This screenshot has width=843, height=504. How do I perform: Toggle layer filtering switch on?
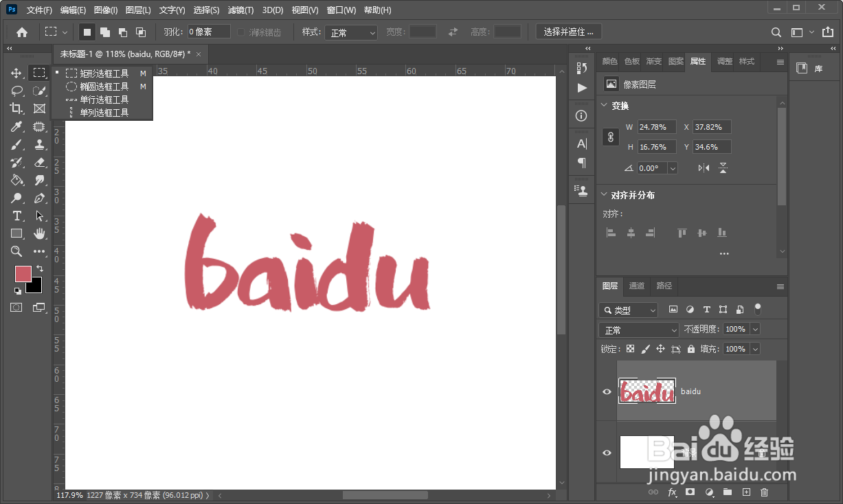[758, 309]
